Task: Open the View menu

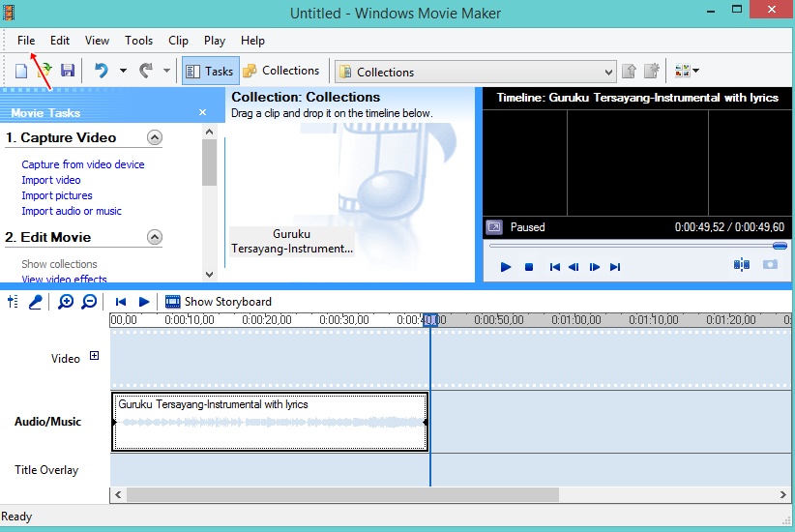Action: point(97,41)
